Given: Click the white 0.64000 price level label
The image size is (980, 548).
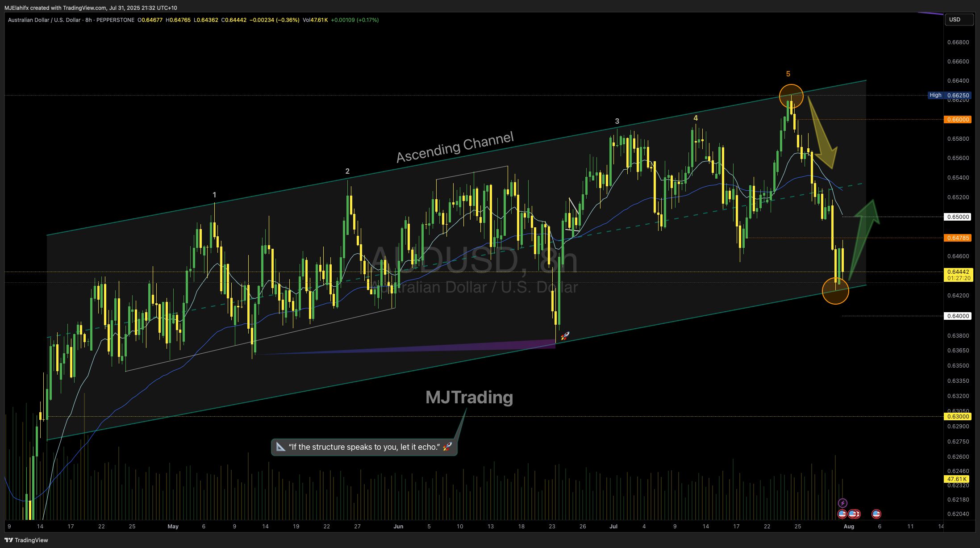Looking at the screenshot, I should (958, 316).
